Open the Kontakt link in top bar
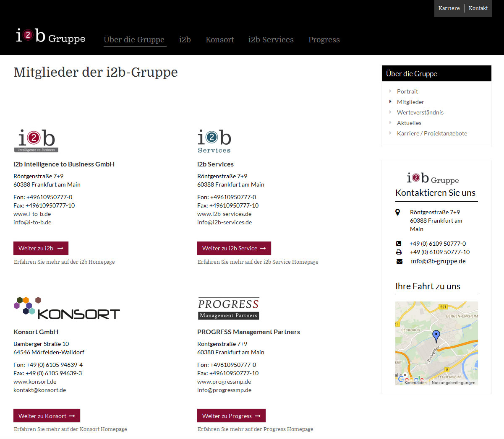The width and height of the screenshot is (504, 439). [x=478, y=8]
